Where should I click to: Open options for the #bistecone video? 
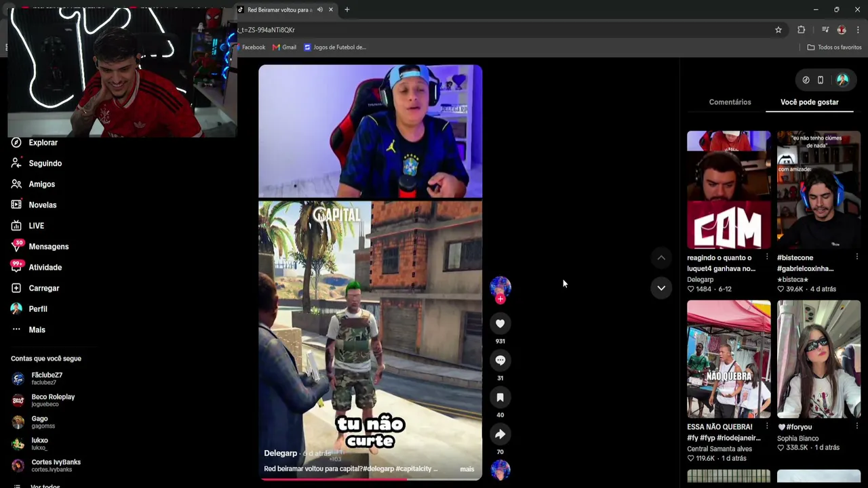856,258
